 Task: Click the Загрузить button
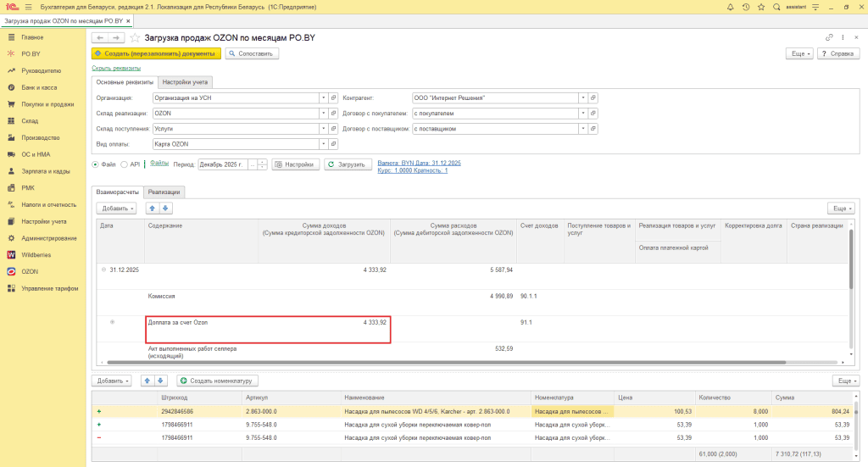coord(348,164)
